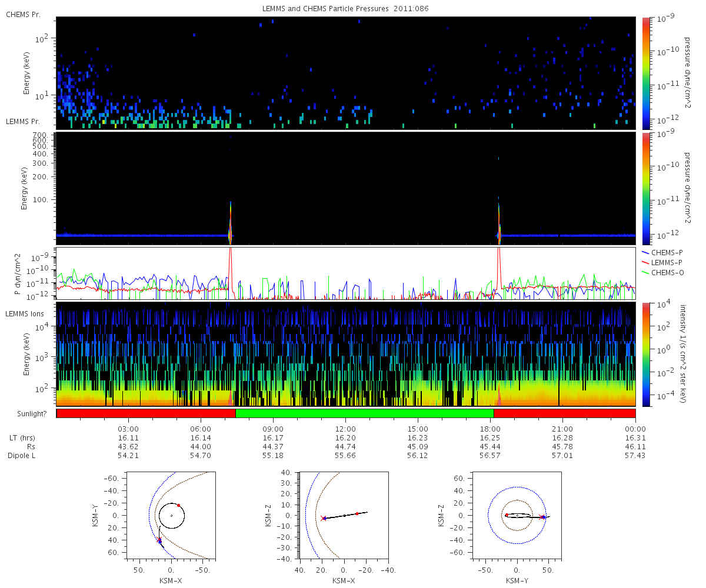Click the Saturn center marker in KSM-Y/KSM-Z plot
706x588 pixels.
(x=517, y=516)
